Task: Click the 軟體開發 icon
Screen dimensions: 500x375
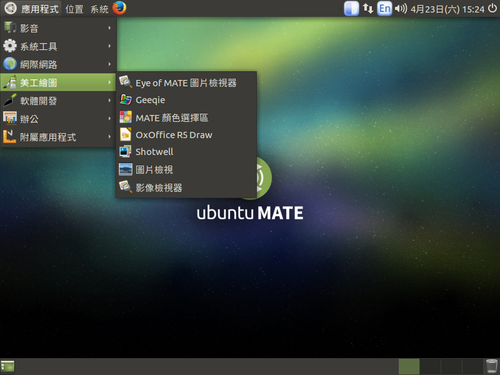Action: pyautogui.click(x=10, y=100)
